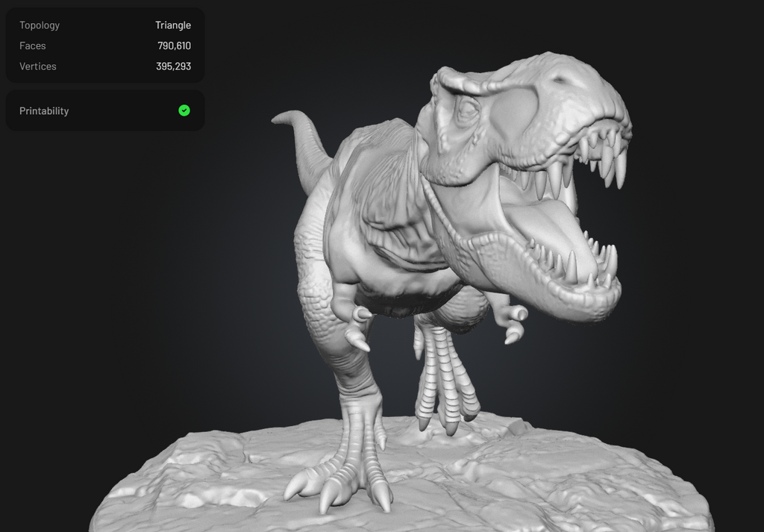The image size is (764, 532).
Task: Click the Printability label
Action: click(x=44, y=111)
